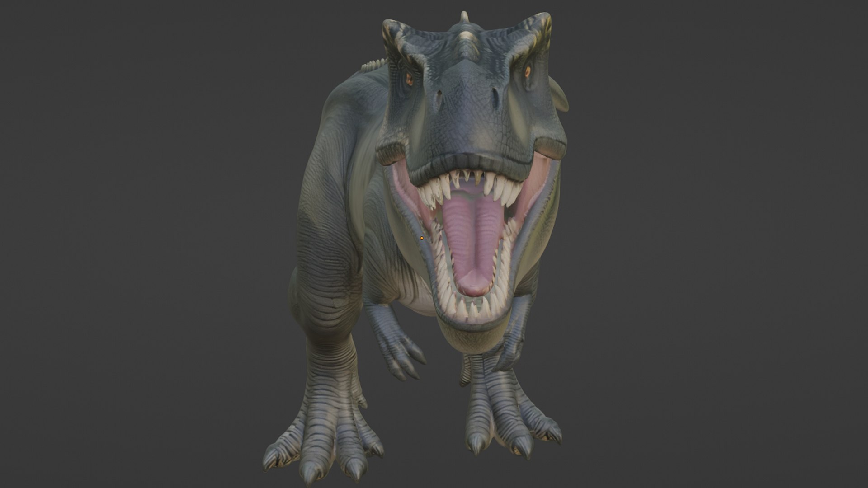Click the orange object origin dot
Image resolution: width=868 pixels, height=488 pixels.
click(x=422, y=238)
